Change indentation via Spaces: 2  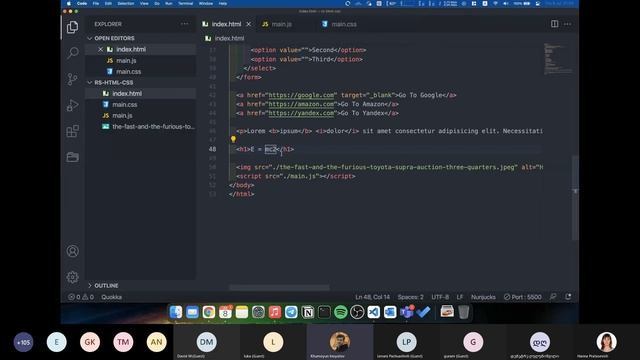click(x=411, y=297)
